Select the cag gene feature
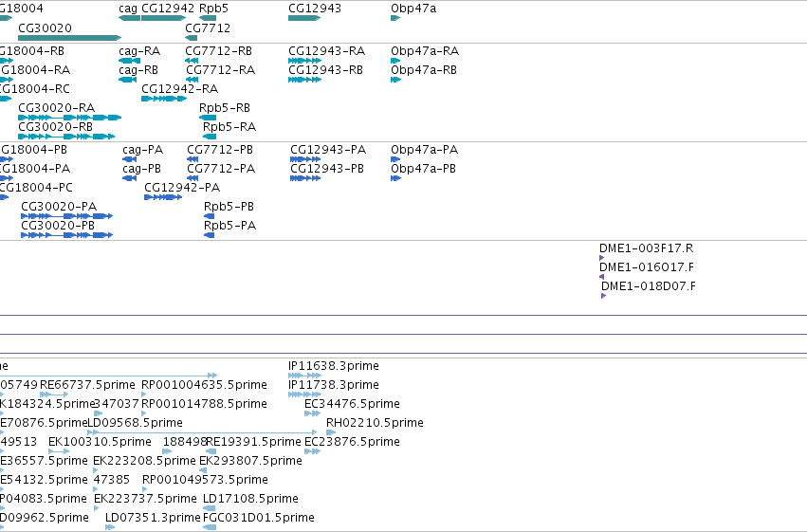Screen dimensions: 807x532 [129, 18]
